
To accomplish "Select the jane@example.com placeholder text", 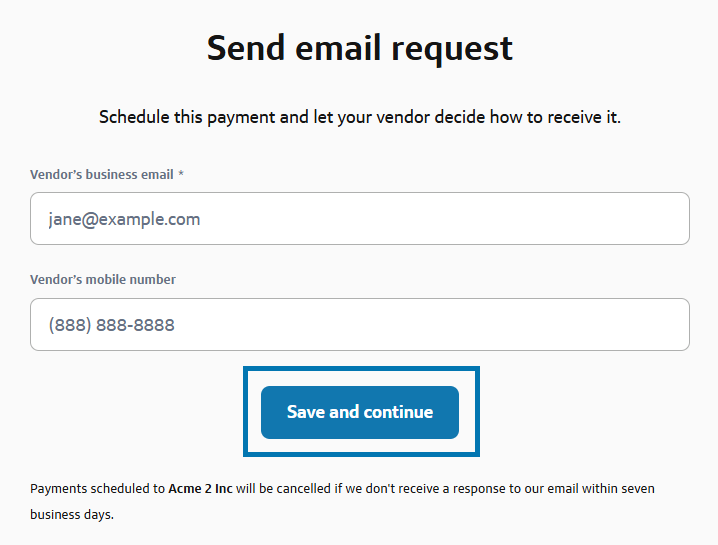I will click(x=124, y=219).
